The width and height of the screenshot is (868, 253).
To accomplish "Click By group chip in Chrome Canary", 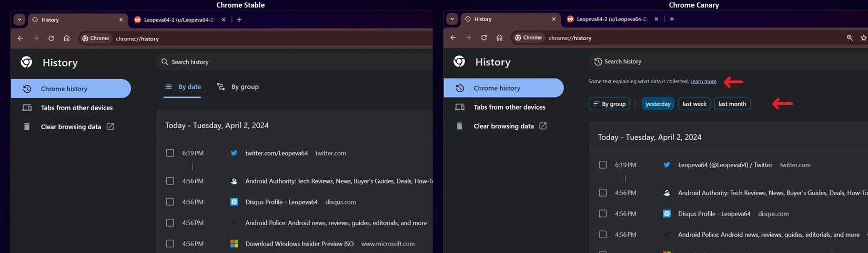I will point(609,104).
